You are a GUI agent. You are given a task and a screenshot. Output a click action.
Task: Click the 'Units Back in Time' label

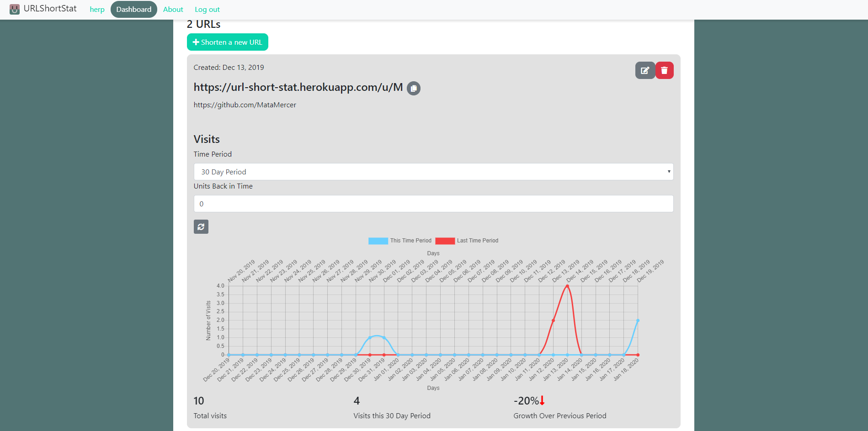(223, 186)
